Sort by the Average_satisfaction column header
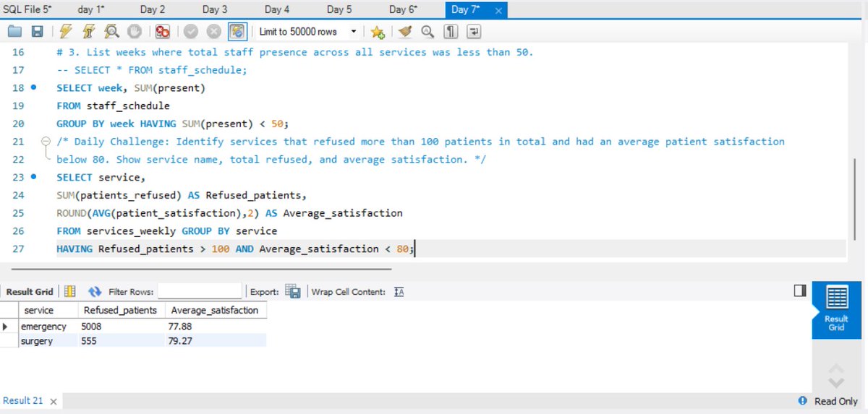The width and height of the screenshot is (868, 414). coord(215,310)
